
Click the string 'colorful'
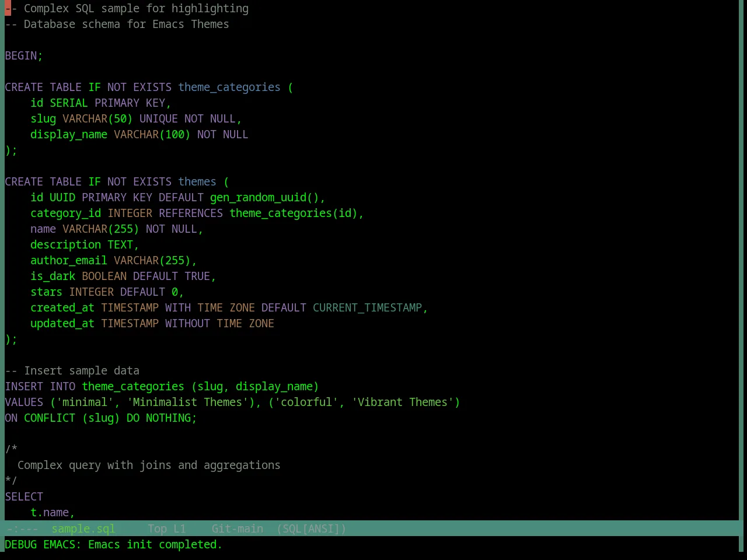pyautogui.click(x=306, y=402)
